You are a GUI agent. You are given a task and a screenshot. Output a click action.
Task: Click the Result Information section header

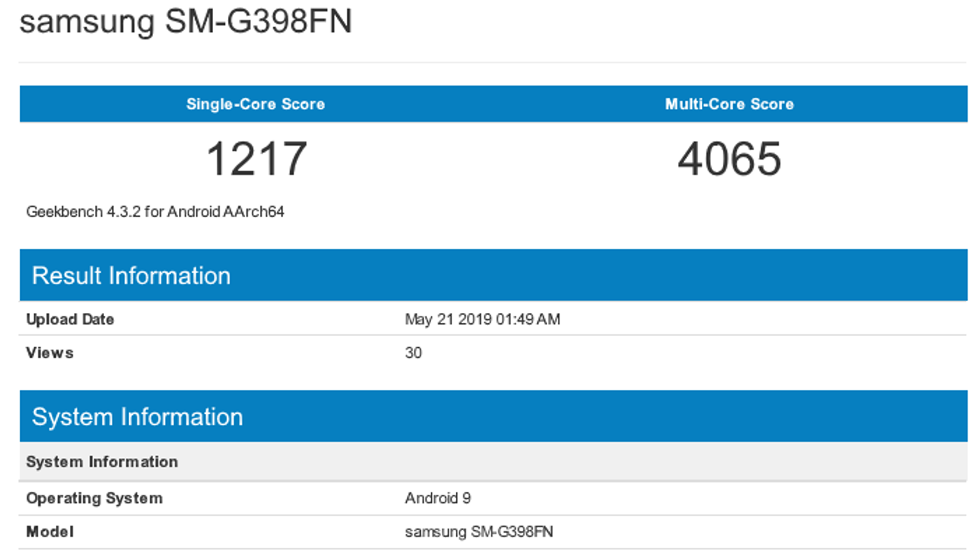tap(494, 275)
